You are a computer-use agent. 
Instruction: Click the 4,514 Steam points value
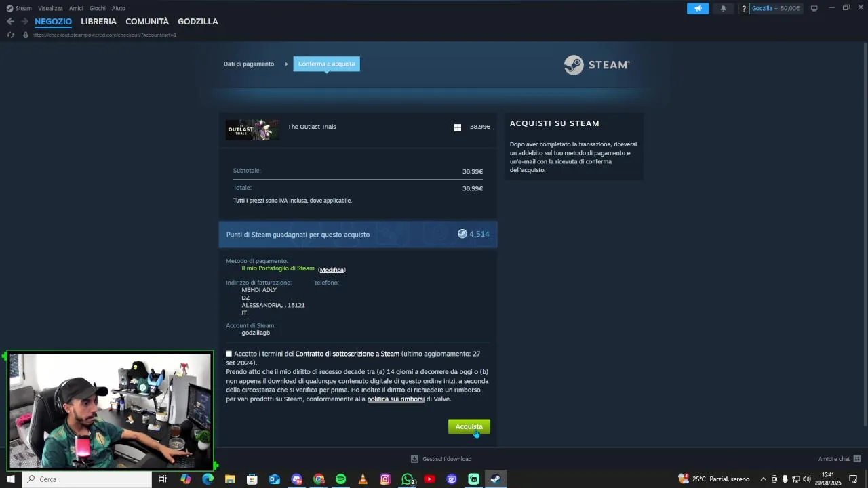pyautogui.click(x=479, y=234)
